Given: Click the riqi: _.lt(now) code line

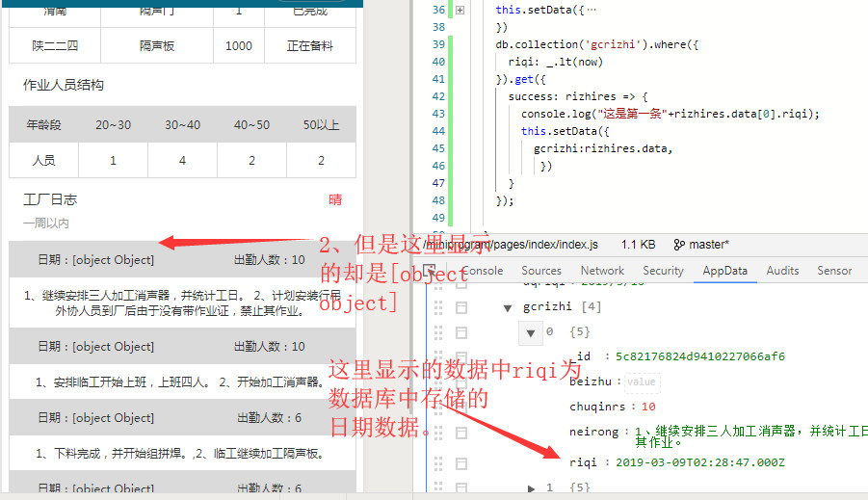Looking at the screenshot, I should click(x=555, y=62).
